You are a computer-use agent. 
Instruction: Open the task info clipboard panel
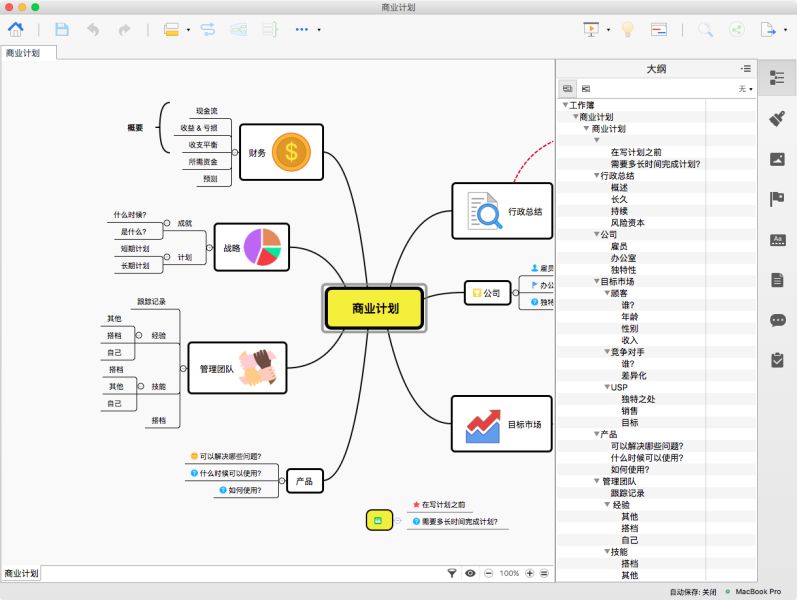coord(777,360)
